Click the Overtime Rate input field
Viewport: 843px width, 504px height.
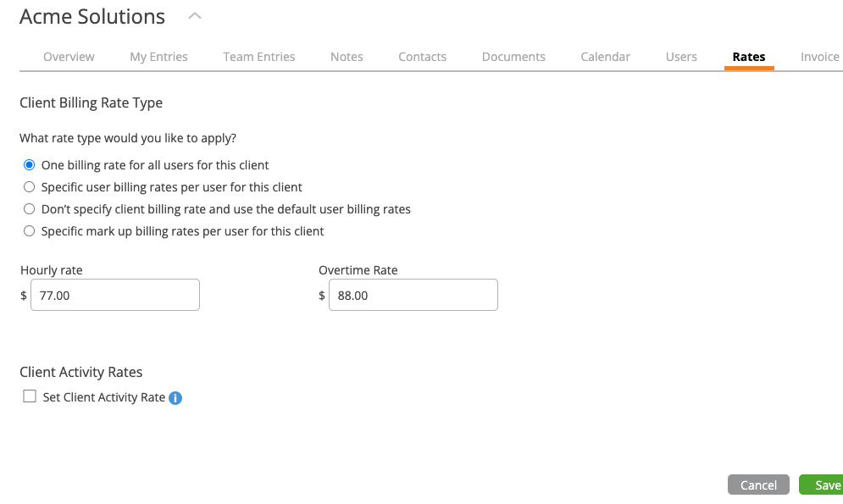pyautogui.click(x=413, y=295)
